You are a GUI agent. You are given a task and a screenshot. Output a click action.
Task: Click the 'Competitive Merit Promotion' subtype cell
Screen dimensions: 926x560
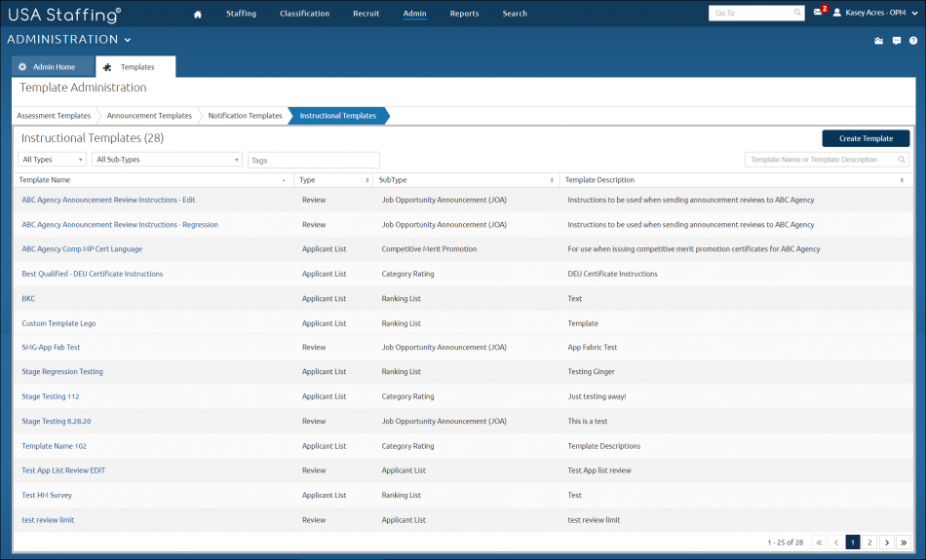click(429, 249)
